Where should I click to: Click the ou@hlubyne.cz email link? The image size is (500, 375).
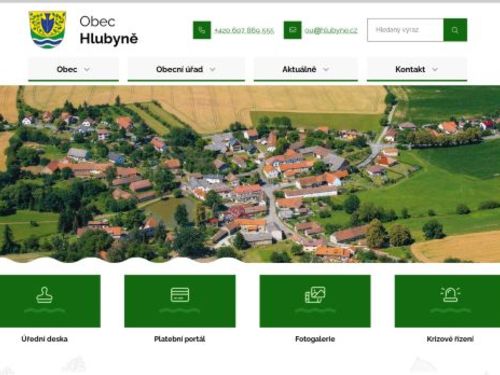(331, 30)
